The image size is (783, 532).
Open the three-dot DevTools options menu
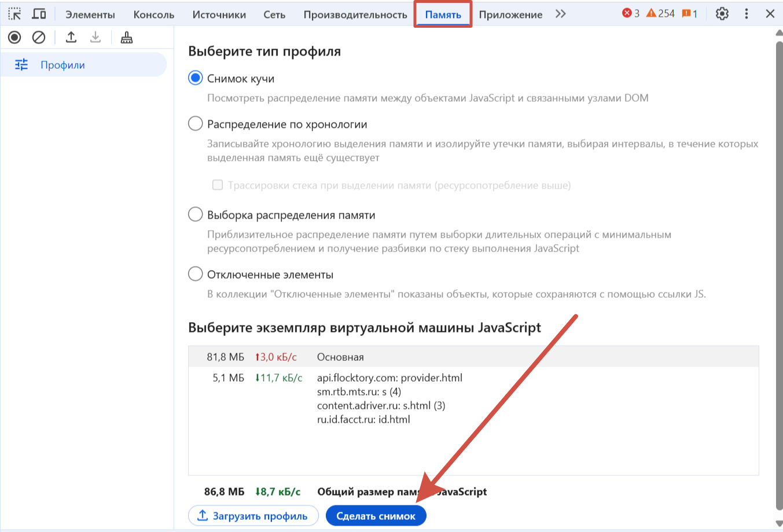pyautogui.click(x=747, y=14)
